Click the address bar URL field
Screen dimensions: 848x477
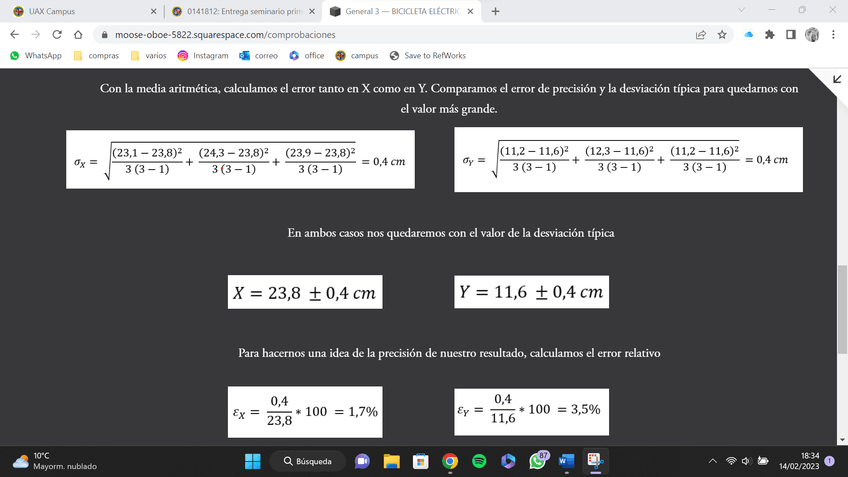400,35
